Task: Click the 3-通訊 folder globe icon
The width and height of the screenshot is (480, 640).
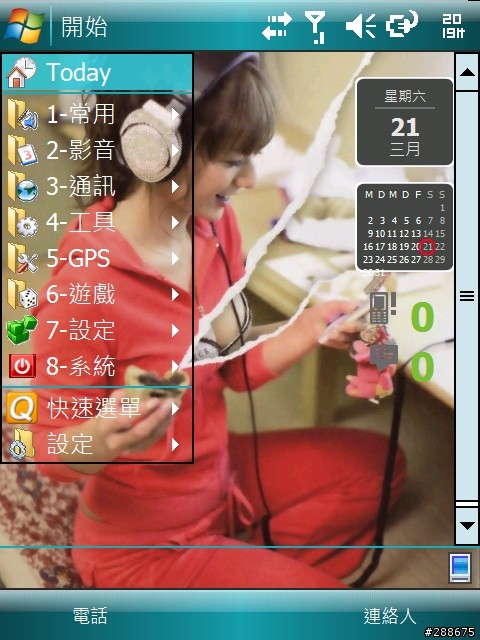Action: click(23, 186)
